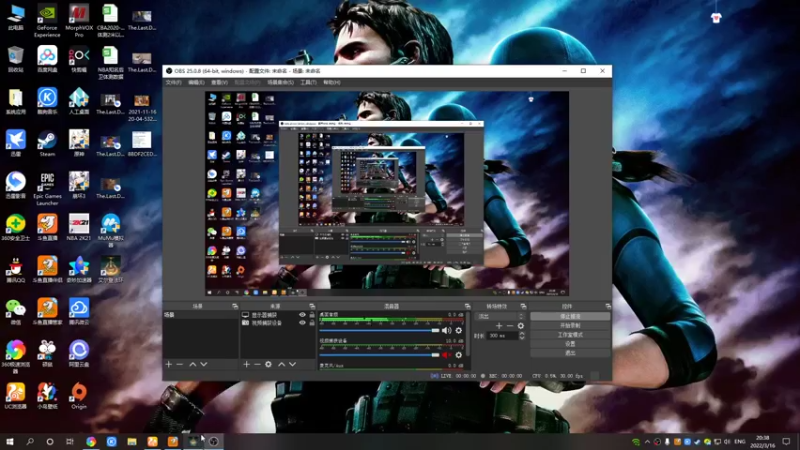Open desktop audio settings gear
Image resolution: width=800 pixels, height=450 pixels.
click(x=459, y=331)
